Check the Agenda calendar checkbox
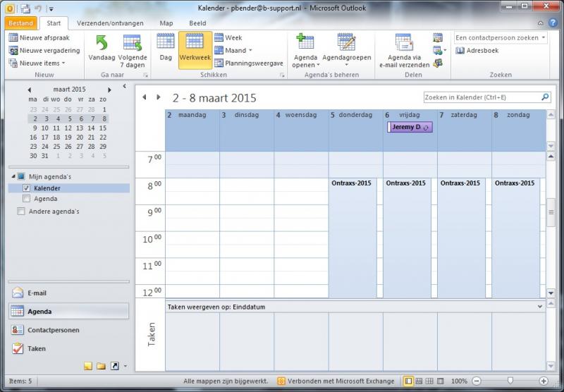The width and height of the screenshot is (564, 392). (26, 199)
